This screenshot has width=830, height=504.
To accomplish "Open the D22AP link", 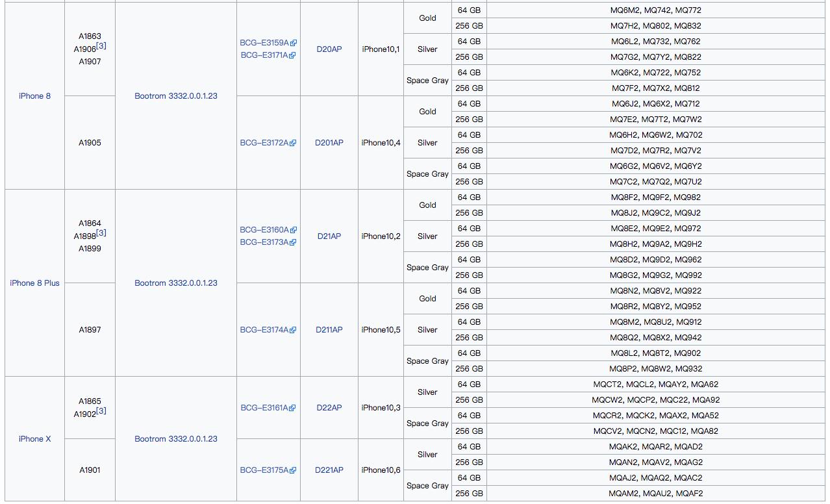I will 329,408.
